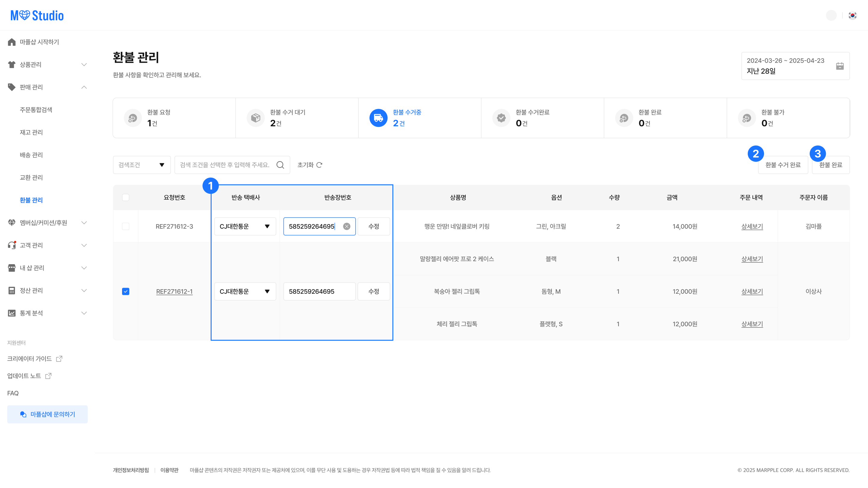Click the 초기화 reset refresh icon
Screen dimensions: 868x488
point(319,165)
